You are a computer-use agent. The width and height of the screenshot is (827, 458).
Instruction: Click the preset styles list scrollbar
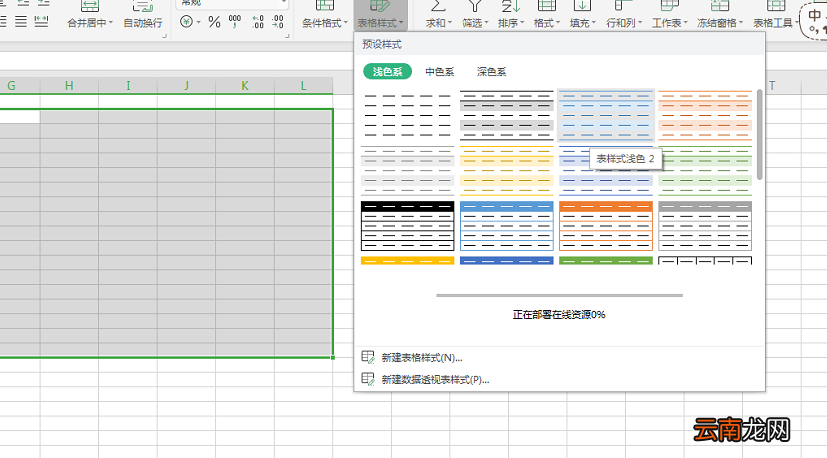click(759, 135)
